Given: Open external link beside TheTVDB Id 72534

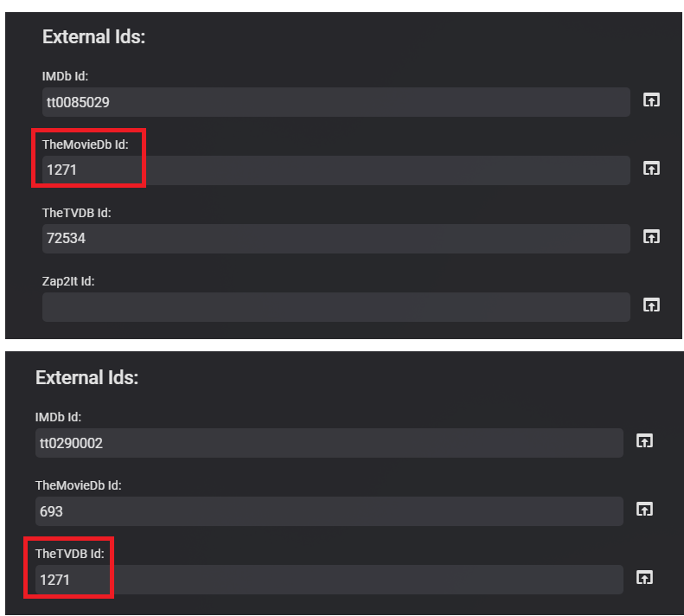Looking at the screenshot, I should pos(651,236).
